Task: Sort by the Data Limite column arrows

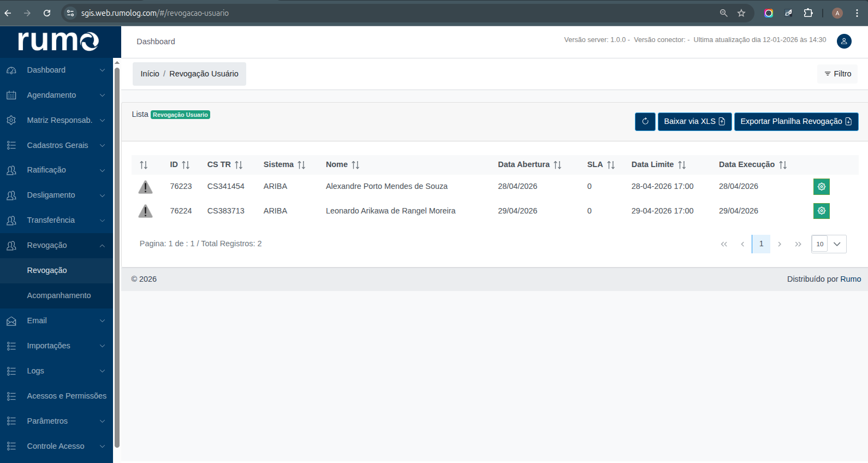Action: pos(682,165)
